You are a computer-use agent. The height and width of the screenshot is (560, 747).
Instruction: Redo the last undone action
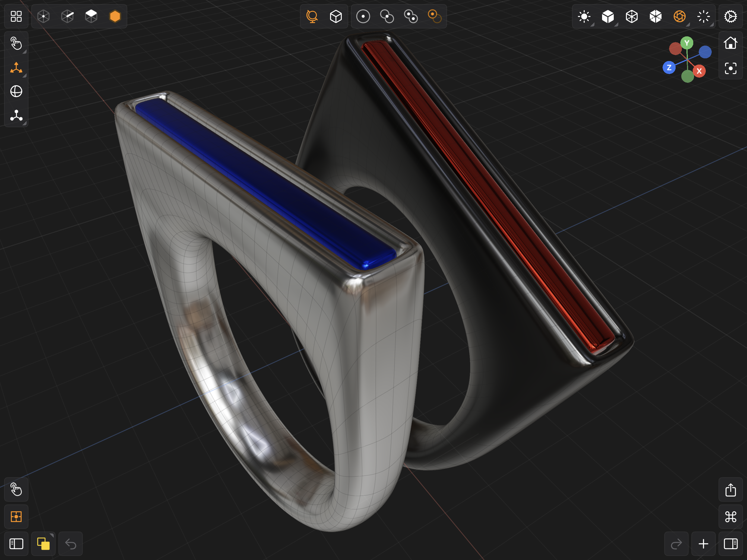[x=676, y=544]
